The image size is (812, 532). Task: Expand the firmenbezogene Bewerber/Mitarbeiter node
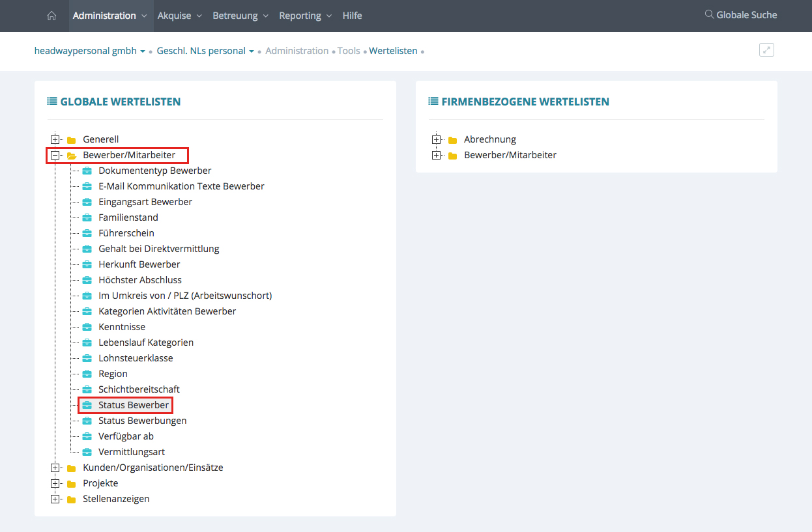coord(437,155)
